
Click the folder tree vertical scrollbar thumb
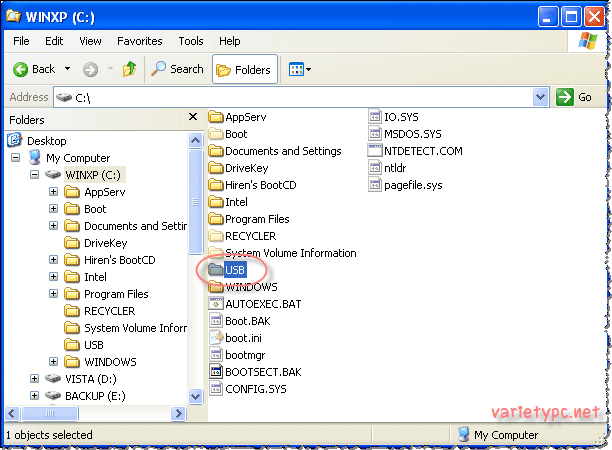(x=196, y=202)
